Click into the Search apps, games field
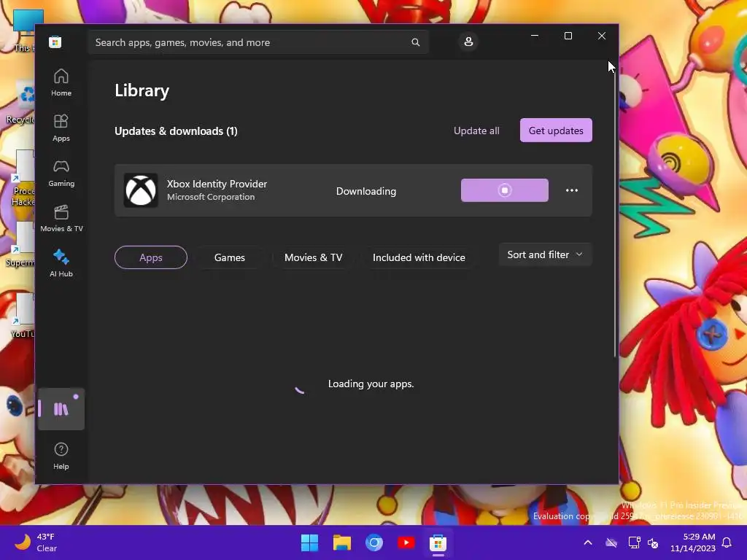 (x=258, y=42)
